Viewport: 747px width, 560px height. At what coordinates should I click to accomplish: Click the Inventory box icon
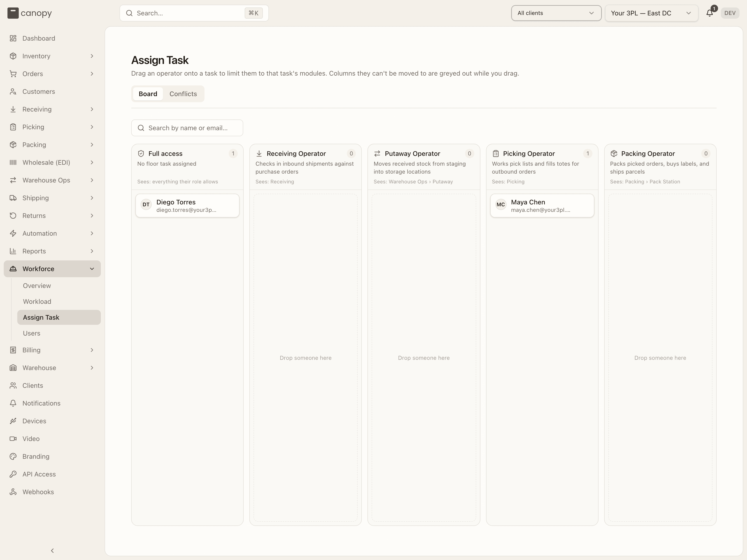pyautogui.click(x=13, y=56)
